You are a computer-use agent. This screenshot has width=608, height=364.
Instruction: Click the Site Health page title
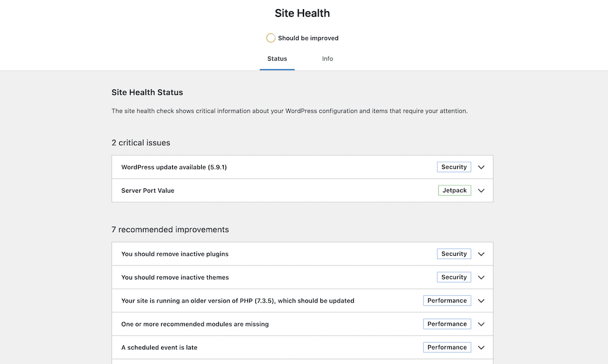click(x=302, y=13)
